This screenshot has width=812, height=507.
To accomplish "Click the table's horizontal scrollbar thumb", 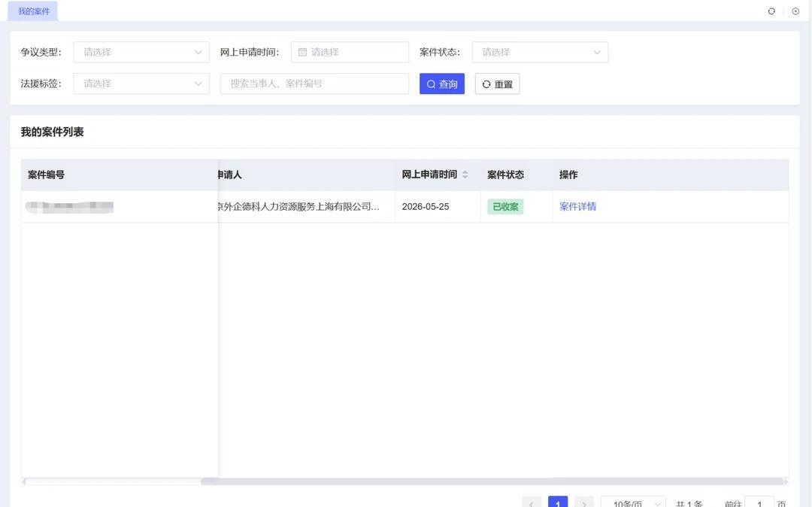I will tap(492, 481).
